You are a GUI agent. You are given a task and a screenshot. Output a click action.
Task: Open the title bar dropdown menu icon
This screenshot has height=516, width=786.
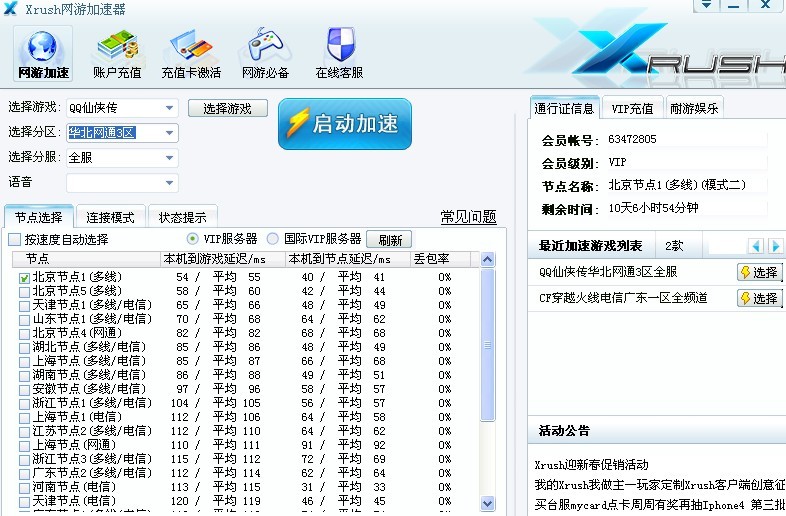coord(706,5)
